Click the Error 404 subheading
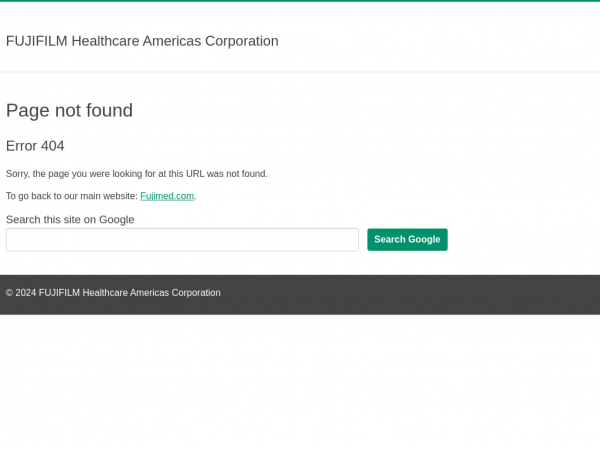The width and height of the screenshot is (600, 450). (35, 146)
